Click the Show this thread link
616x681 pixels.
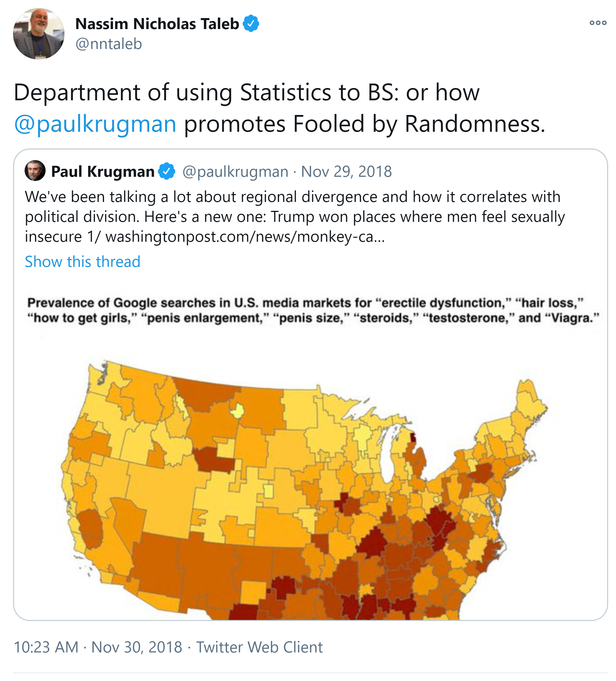(82, 262)
